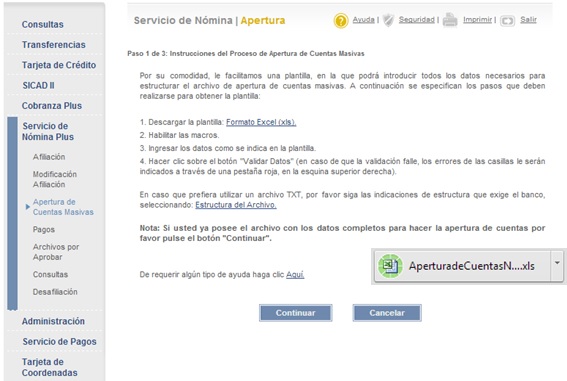
Task: Go to Archivos por Aprobar
Action: pyautogui.click(x=56, y=252)
